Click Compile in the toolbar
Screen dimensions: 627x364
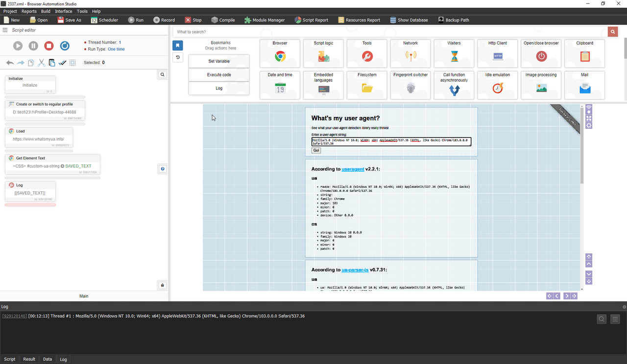coord(223,20)
